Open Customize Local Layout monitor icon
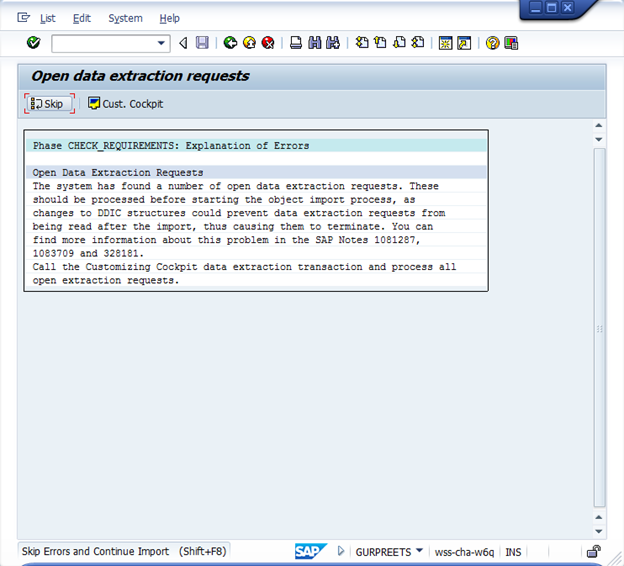Image resolution: width=624 pixels, height=566 pixels. click(x=511, y=43)
